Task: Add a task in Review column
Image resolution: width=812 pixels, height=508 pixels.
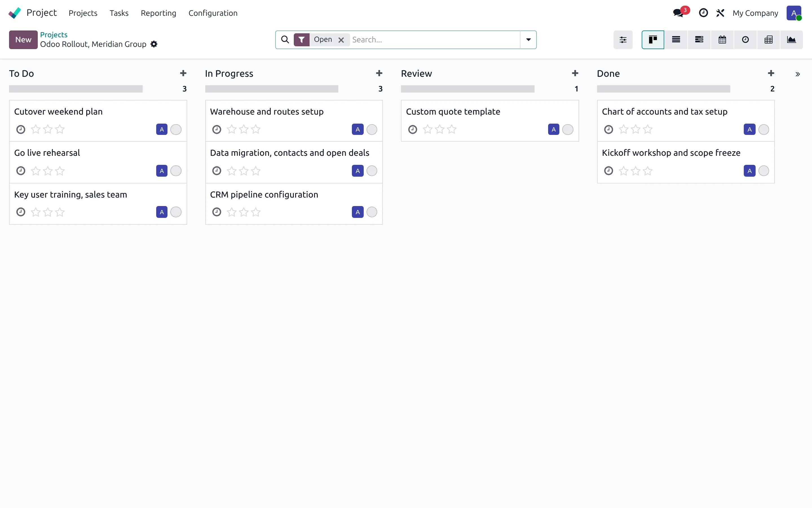Action: tap(575, 73)
